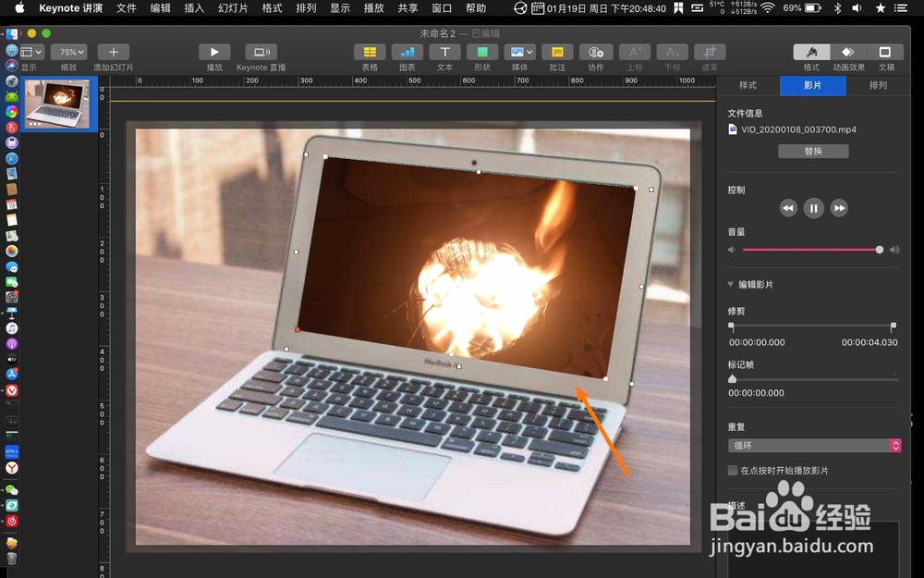Click the battery status icon
The width and height of the screenshot is (924, 578).
tap(813, 8)
